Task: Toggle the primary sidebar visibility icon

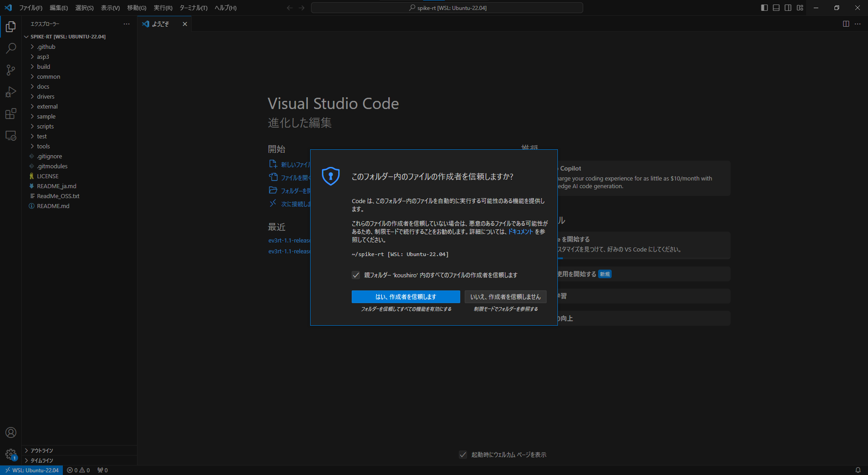Action: tap(764, 8)
